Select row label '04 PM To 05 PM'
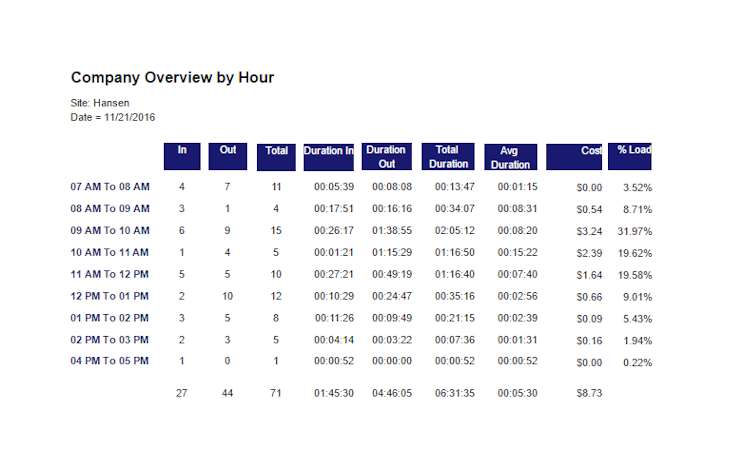The height and width of the screenshot is (450, 734). coord(110,361)
